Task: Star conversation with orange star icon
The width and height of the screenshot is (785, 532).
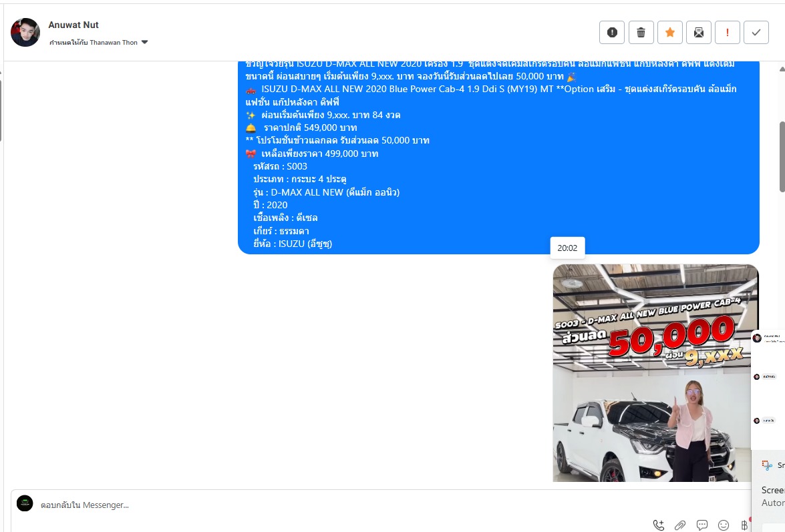Action: tap(670, 33)
